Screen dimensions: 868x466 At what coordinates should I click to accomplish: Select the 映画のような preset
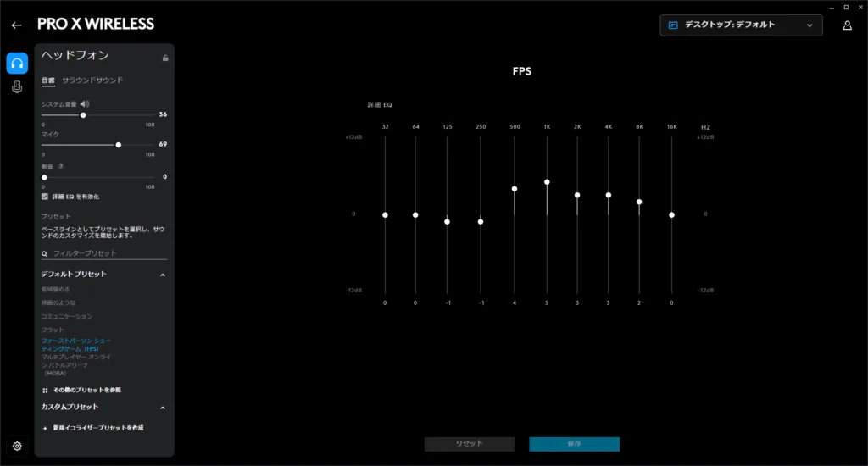58,302
